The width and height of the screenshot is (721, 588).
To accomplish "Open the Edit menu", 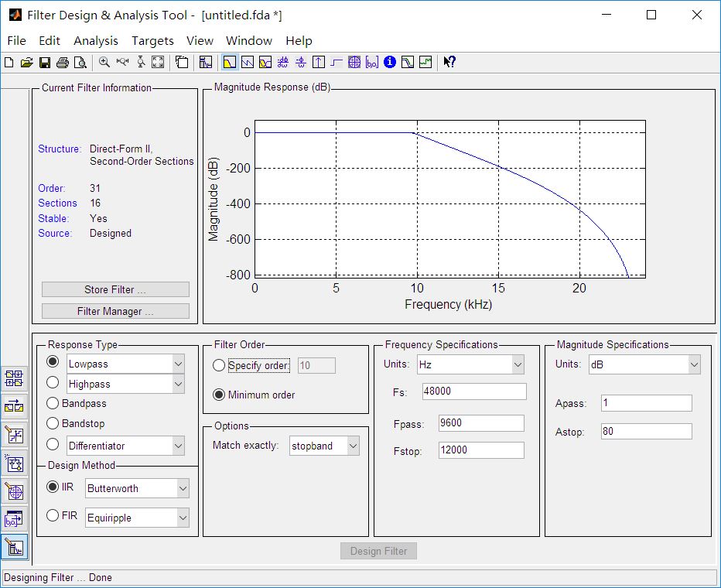I will tap(50, 41).
